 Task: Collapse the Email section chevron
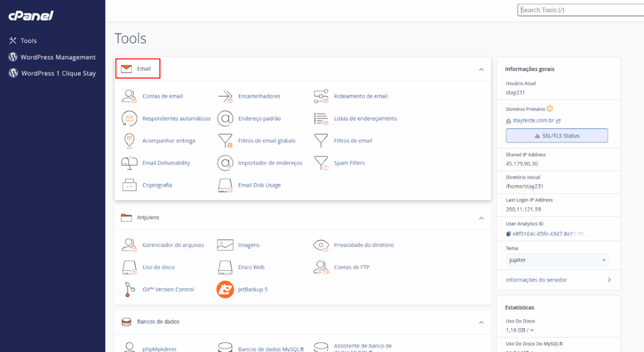pyautogui.click(x=481, y=69)
